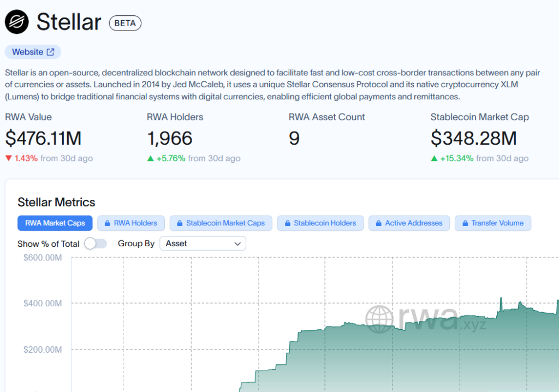Open the Active Addresses tab

(x=409, y=223)
